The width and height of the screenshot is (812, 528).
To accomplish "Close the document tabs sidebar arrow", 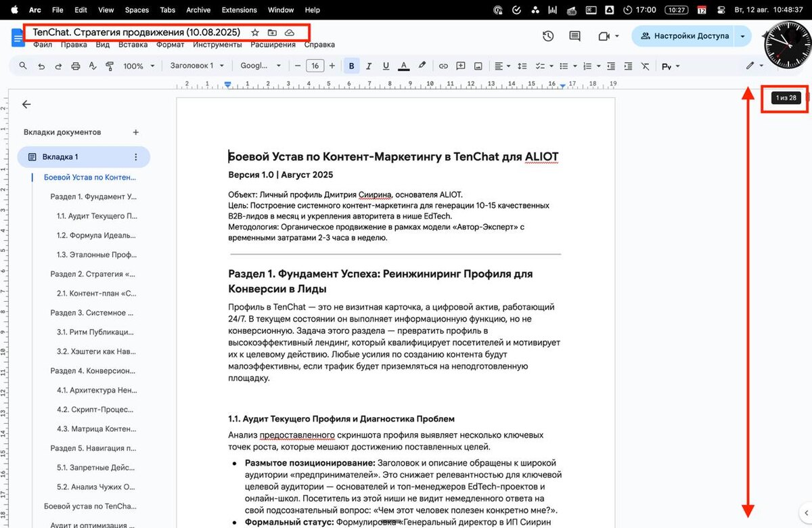I will tap(26, 104).
